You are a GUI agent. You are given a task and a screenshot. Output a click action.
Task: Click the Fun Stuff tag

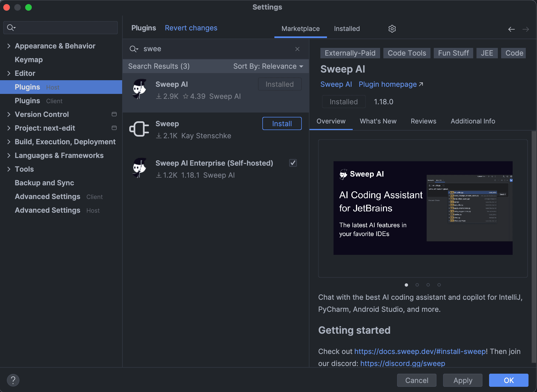coord(453,53)
